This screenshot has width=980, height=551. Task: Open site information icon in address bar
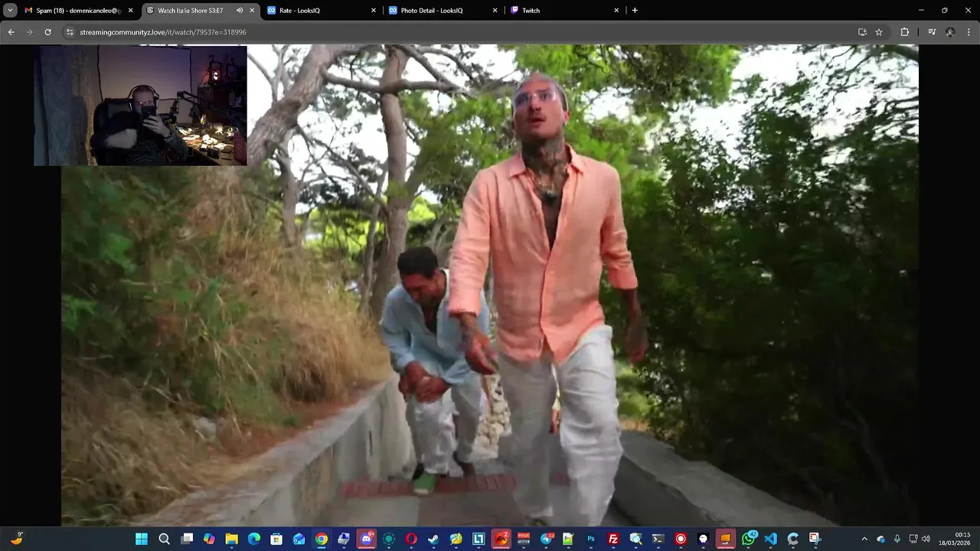[x=70, y=32]
